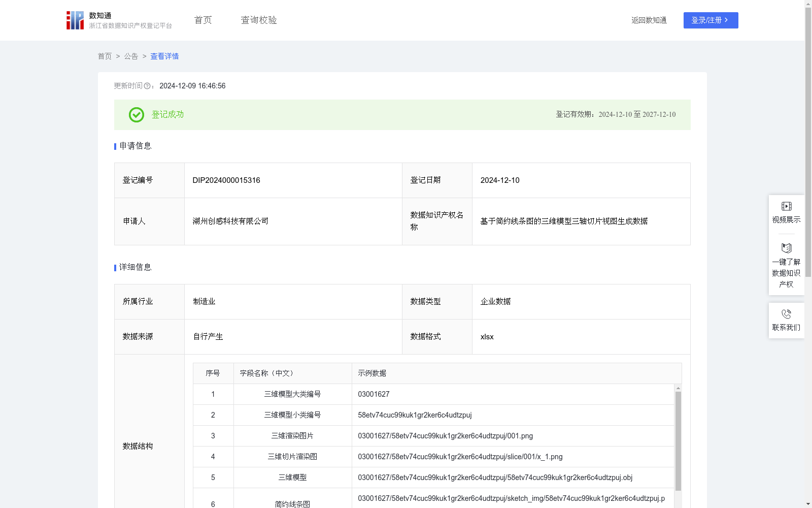
Task: Click field name 三维模型大类编号
Action: [x=292, y=394]
